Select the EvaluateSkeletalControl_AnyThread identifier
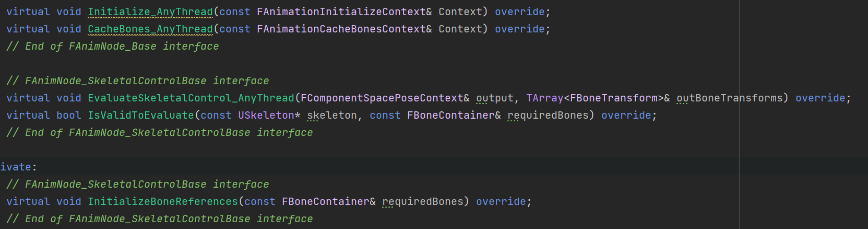The image size is (868, 229). pos(191,98)
